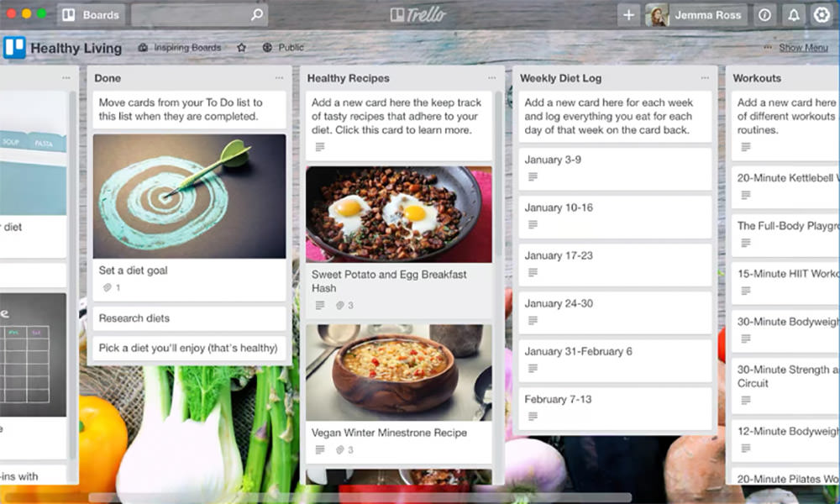Open the January 10-16 card

coord(615,217)
